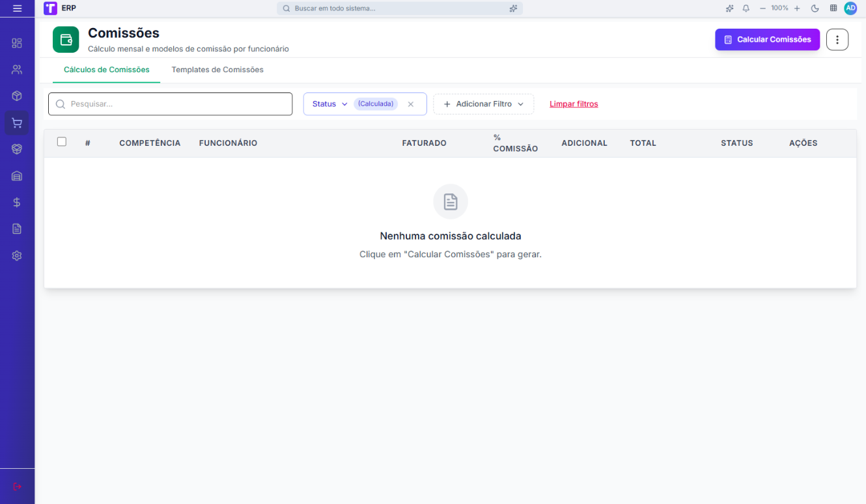Open the warehouse garage icon in sidebar
Image resolution: width=866 pixels, height=504 pixels.
pyautogui.click(x=17, y=176)
